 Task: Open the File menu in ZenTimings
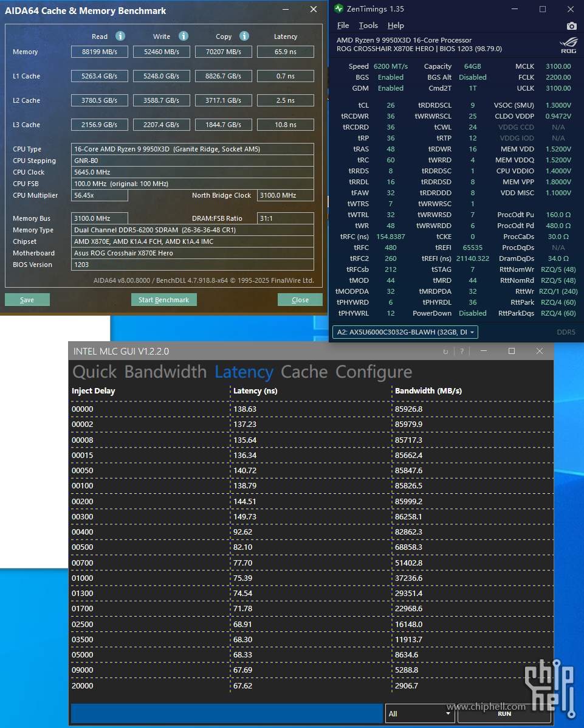point(343,26)
